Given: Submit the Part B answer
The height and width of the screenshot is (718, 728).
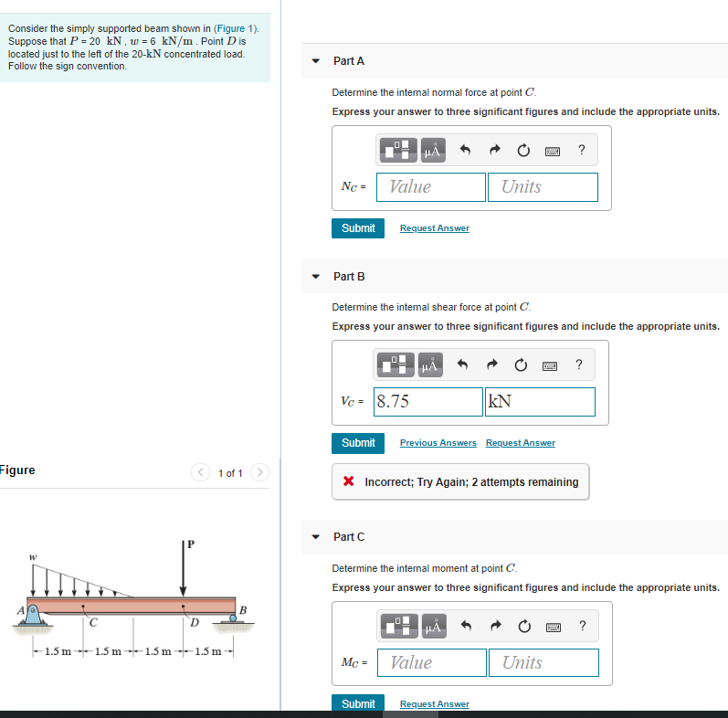Looking at the screenshot, I should pos(358,443).
